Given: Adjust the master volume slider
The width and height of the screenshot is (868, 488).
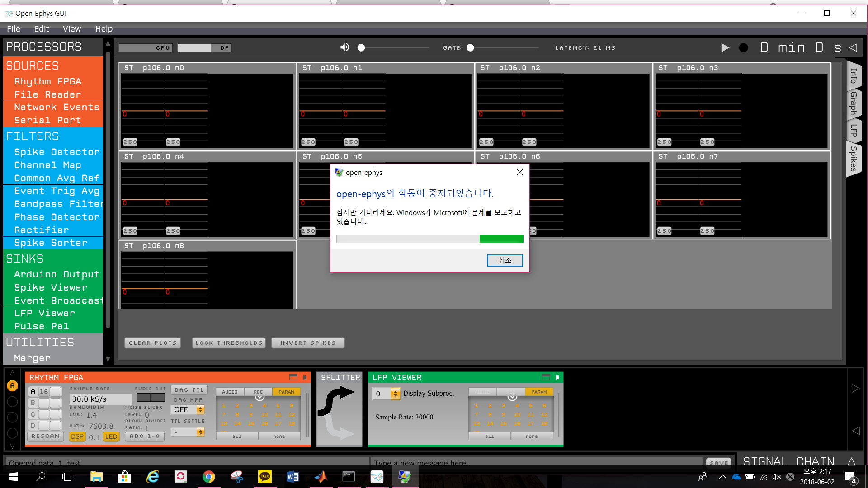Looking at the screenshot, I should 361,47.
